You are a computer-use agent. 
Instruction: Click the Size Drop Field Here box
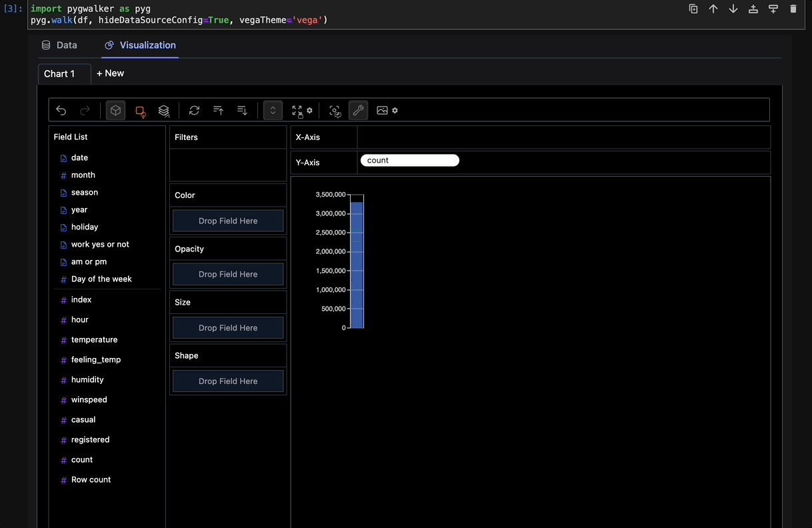click(x=228, y=328)
